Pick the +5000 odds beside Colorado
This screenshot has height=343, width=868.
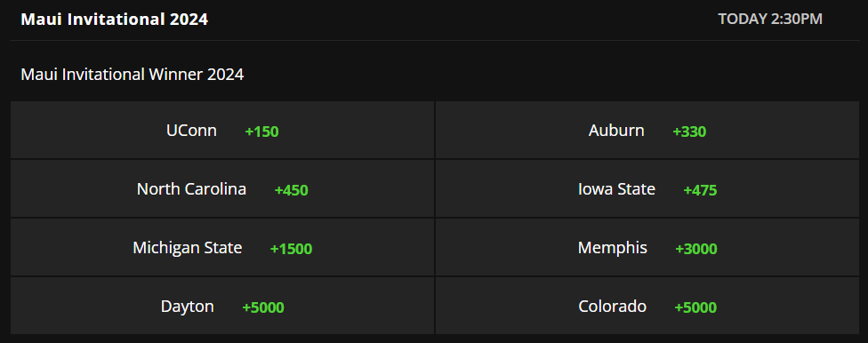click(x=695, y=307)
